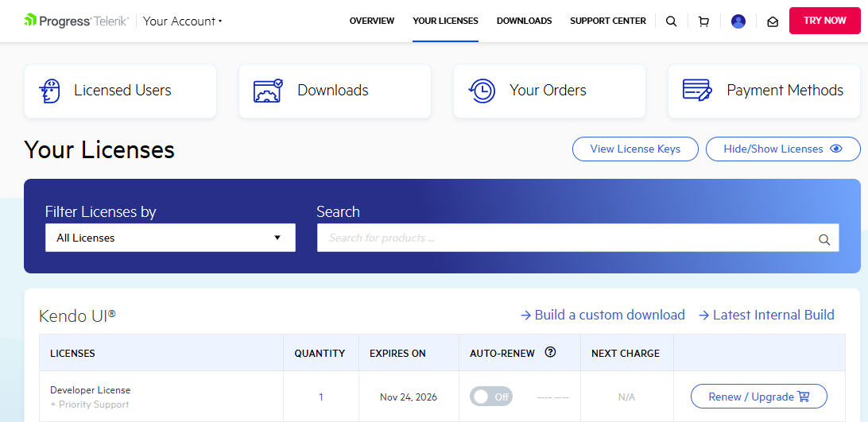Toggle Hide/Show Licenses visibility
This screenshot has height=422, width=868.
783,149
